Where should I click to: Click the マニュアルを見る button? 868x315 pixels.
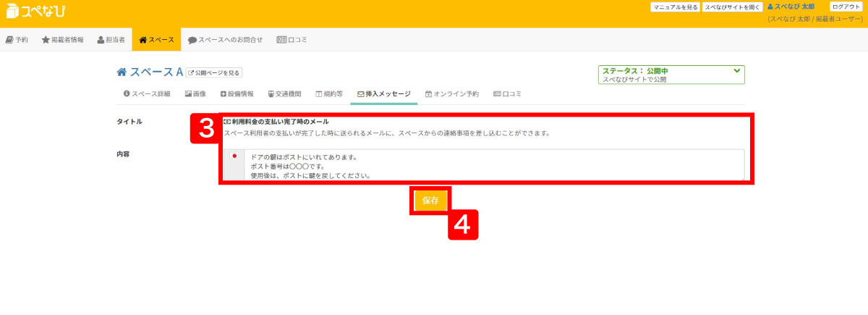tap(675, 7)
